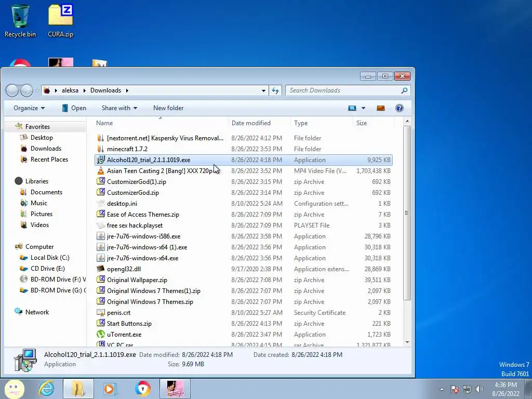
Task: Open Chrome-style browser taskbar icon
Action: 142,389
